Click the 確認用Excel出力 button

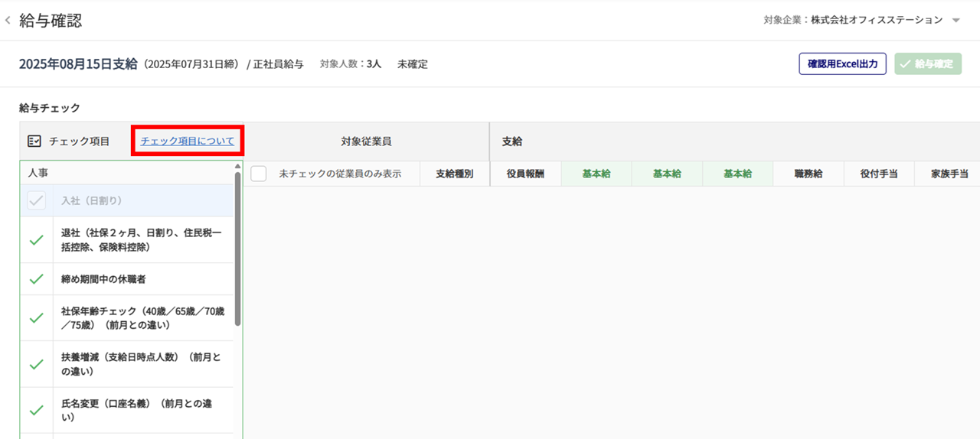click(x=843, y=63)
